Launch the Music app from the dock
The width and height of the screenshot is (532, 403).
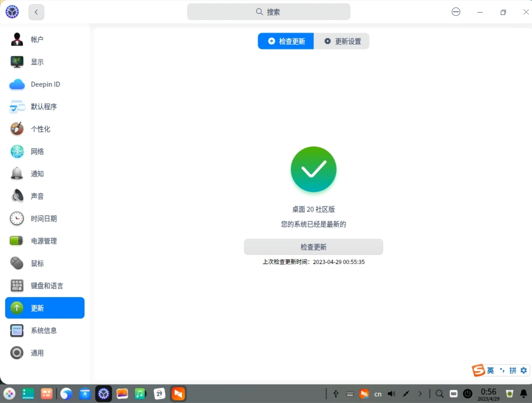pos(141,394)
